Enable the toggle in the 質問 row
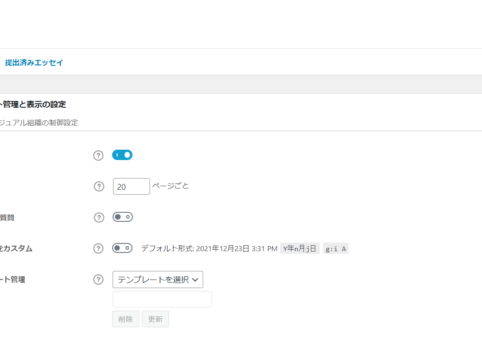The width and height of the screenshot is (482, 362). pyautogui.click(x=122, y=217)
